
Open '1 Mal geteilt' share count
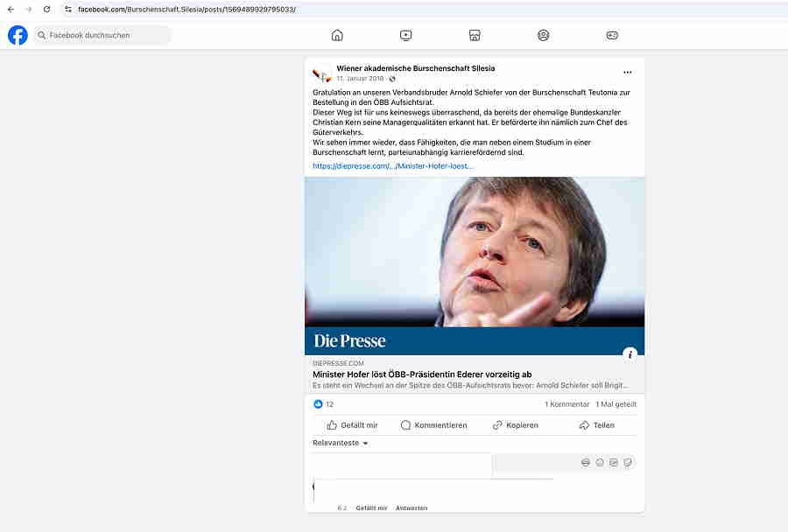[616, 404]
